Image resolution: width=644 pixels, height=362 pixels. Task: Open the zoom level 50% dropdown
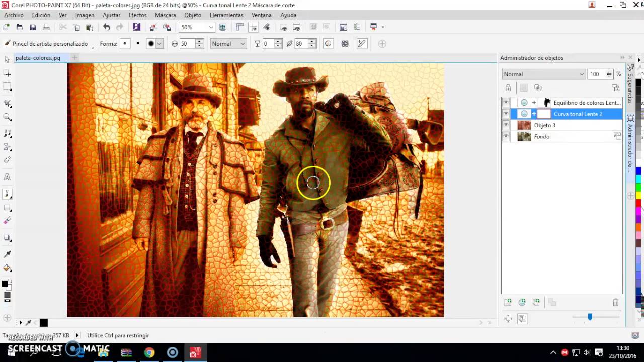point(211,27)
